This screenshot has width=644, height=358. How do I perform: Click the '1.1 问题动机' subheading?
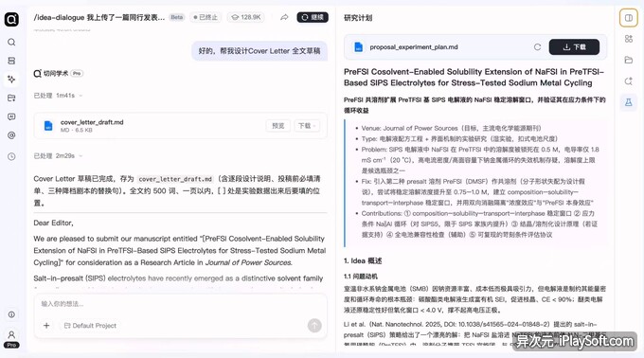click(360, 277)
